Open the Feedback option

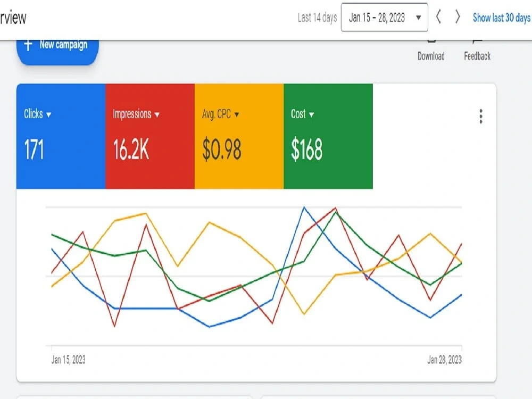pyautogui.click(x=477, y=51)
